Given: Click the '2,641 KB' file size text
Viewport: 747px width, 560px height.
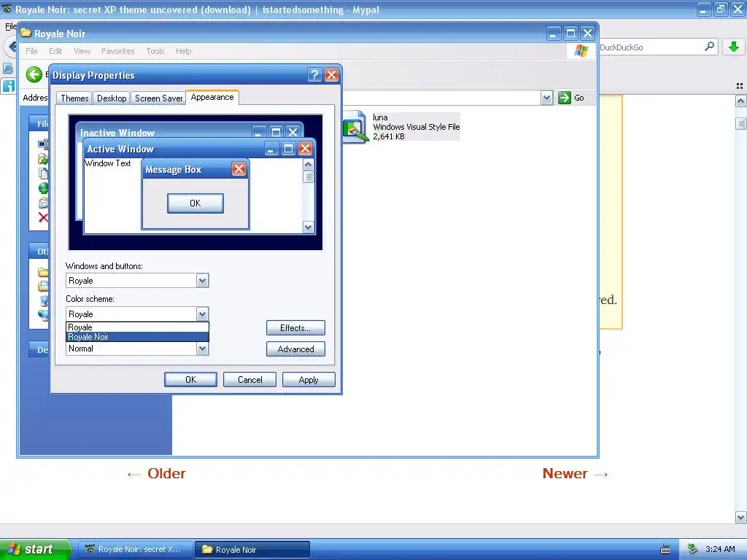Looking at the screenshot, I should coord(389,136).
